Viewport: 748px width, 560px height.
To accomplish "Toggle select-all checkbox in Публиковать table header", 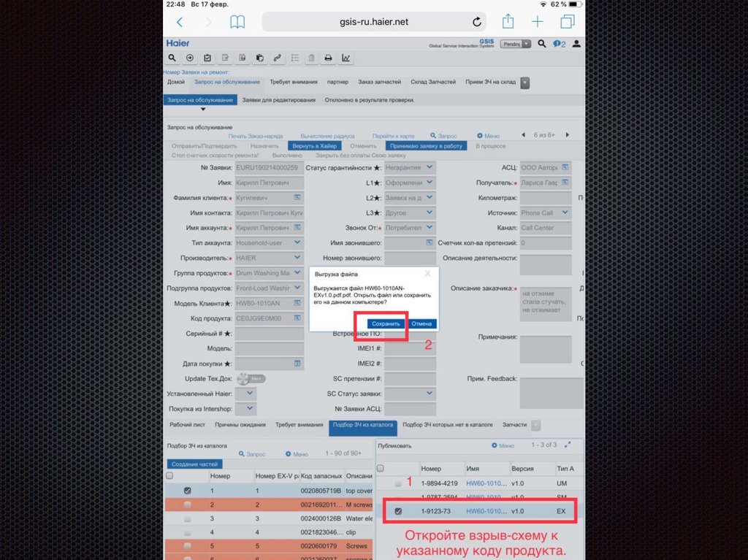I will 380,469.
